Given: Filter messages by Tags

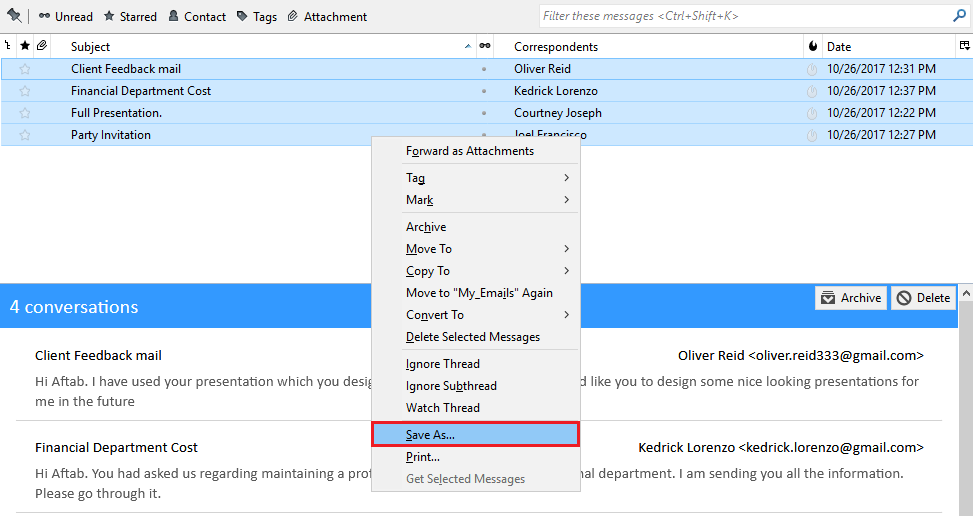Looking at the screenshot, I should tap(257, 16).
